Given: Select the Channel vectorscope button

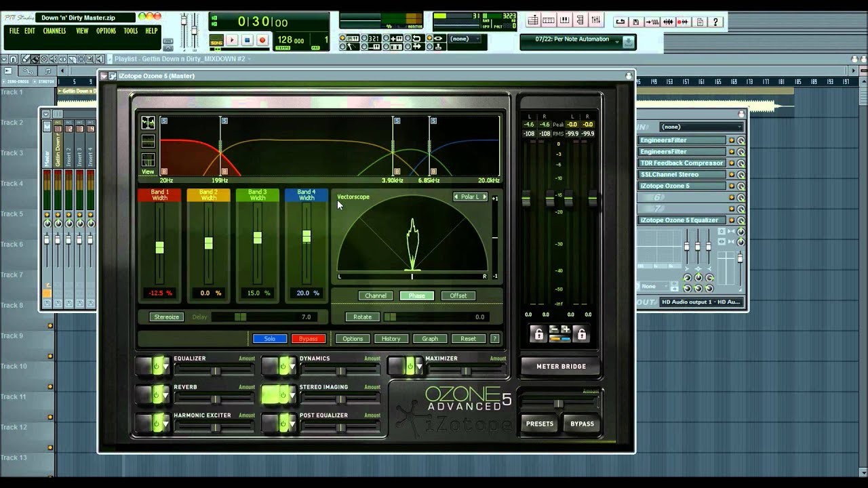Looking at the screenshot, I should coord(376,296).
